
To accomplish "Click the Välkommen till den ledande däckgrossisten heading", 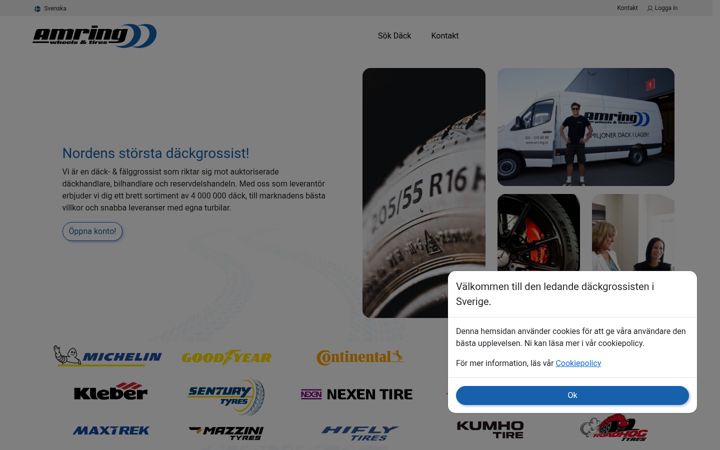I will click(555, 294).
